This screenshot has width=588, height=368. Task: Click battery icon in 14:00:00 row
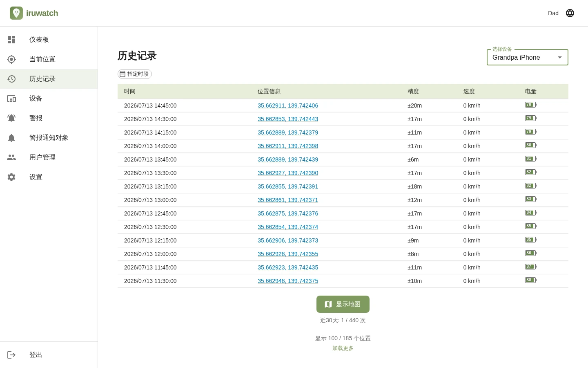531,145
